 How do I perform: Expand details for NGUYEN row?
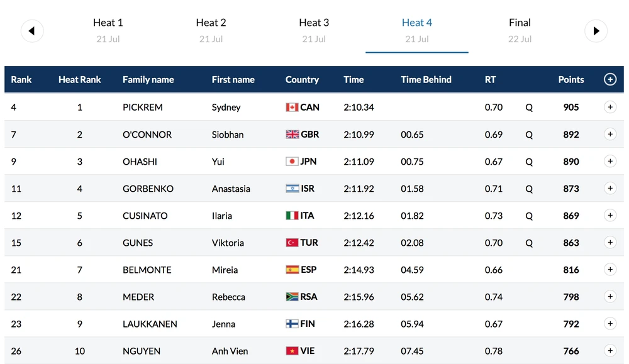click(x=610, y=350)
